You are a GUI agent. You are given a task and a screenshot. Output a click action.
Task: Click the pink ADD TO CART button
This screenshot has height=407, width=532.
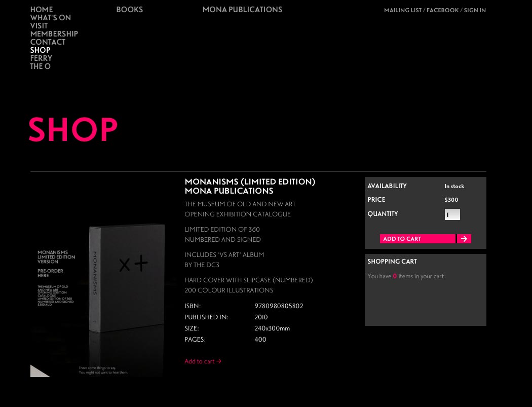[417, 239]
